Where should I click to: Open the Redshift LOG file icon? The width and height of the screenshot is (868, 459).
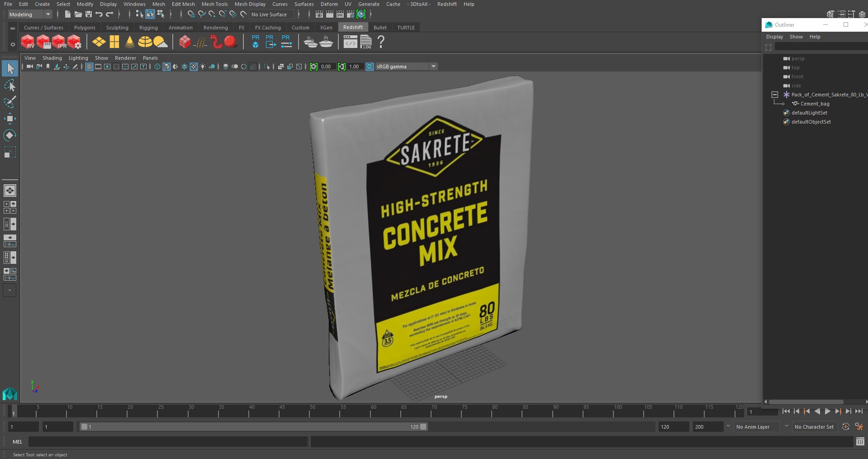(366, 42)
